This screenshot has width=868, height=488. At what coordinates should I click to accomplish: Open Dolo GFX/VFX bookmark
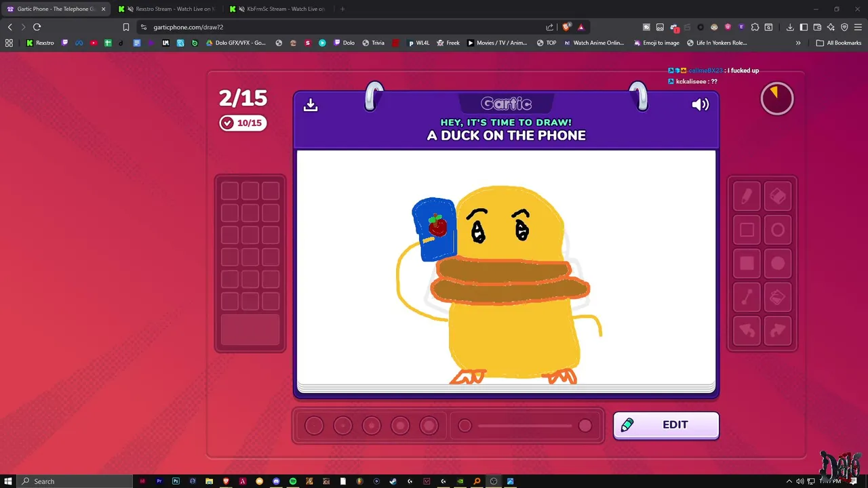236,43
